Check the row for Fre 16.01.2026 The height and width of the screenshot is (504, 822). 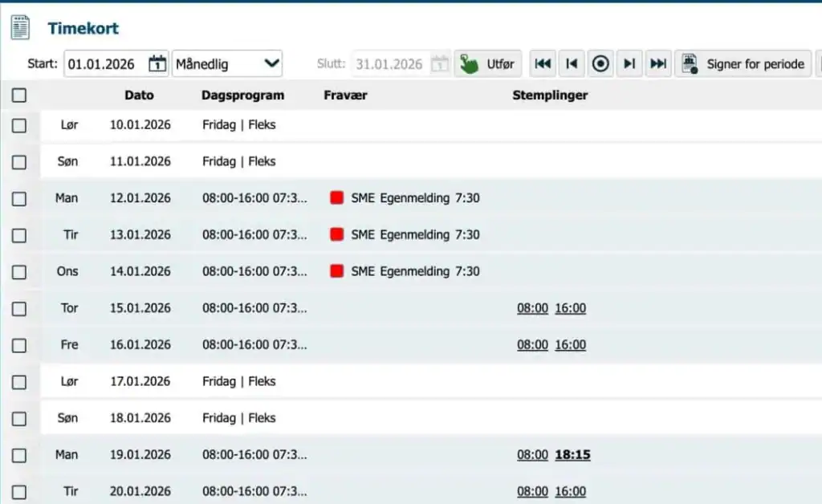(19, 346)
